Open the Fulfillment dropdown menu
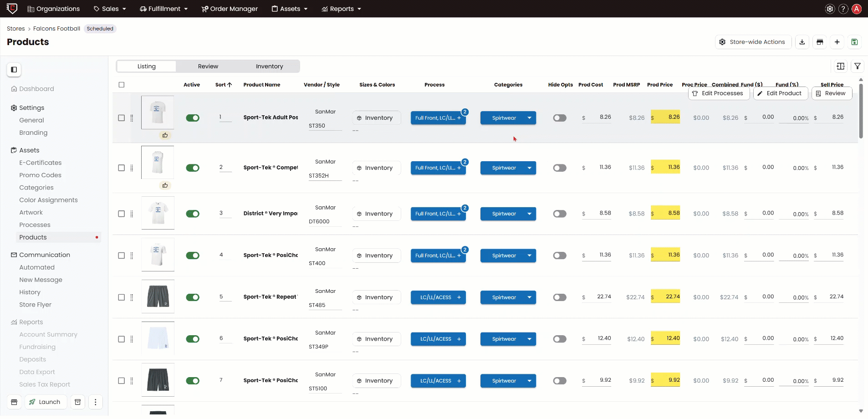The height and width of the screenshot is (419, 868). 163,9
